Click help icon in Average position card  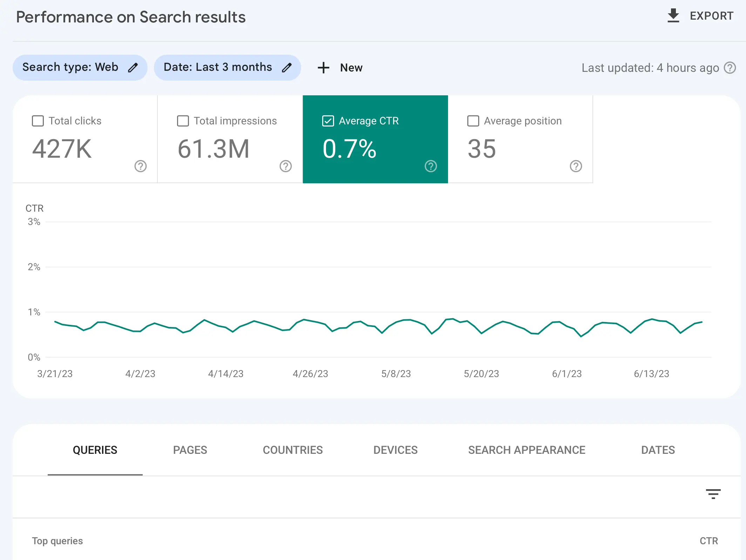point(576,166)
